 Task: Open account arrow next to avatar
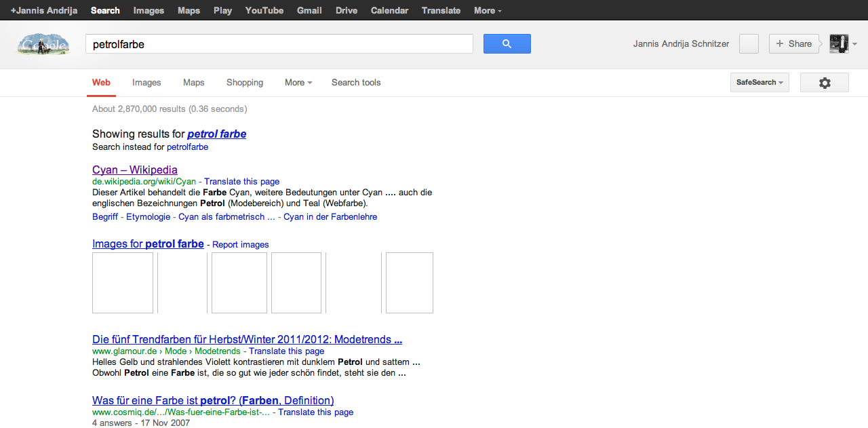tap(854, 44)
